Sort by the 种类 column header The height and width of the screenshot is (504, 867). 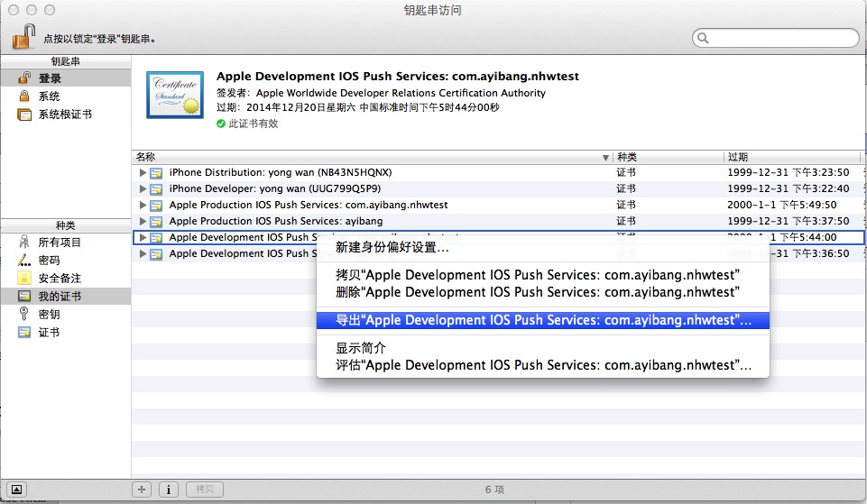(668, 157)
